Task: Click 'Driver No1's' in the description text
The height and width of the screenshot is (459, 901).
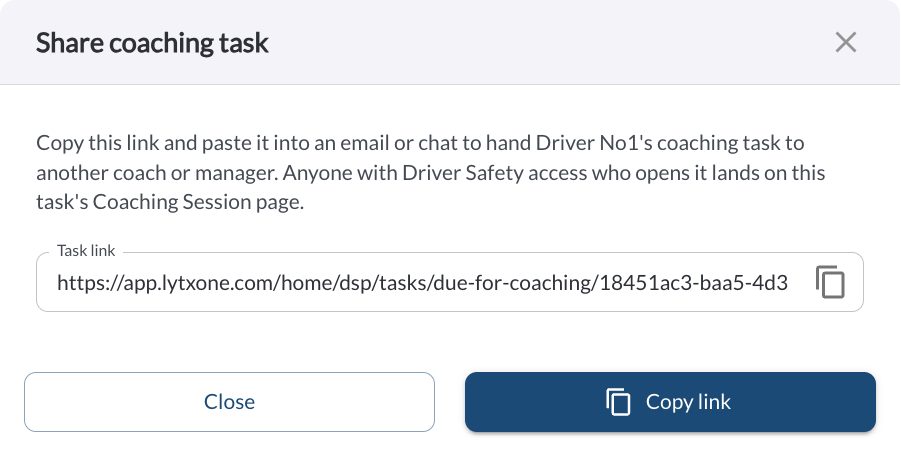Action: (x=594, y=143)
